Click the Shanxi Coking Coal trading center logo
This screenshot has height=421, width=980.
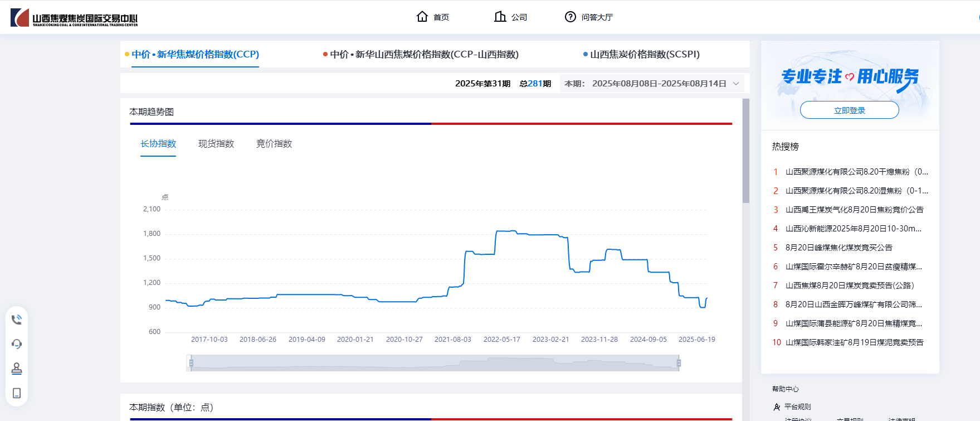click(74, 18)
